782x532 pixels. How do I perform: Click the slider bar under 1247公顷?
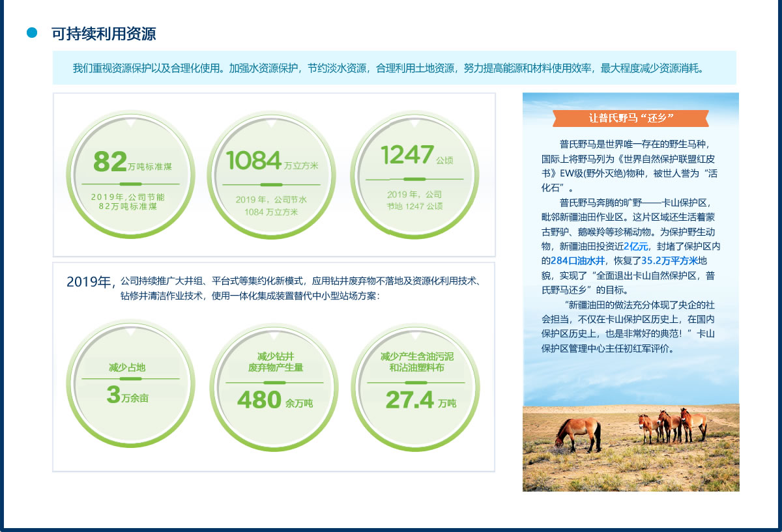[414, 179]
